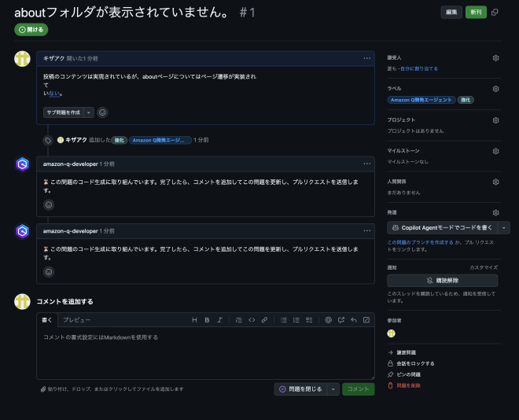This screenshot has width=519, height=420.
Task: Open the three-dot menu on the first amazon-q-developer comment
Action: (x=366, y=164)
